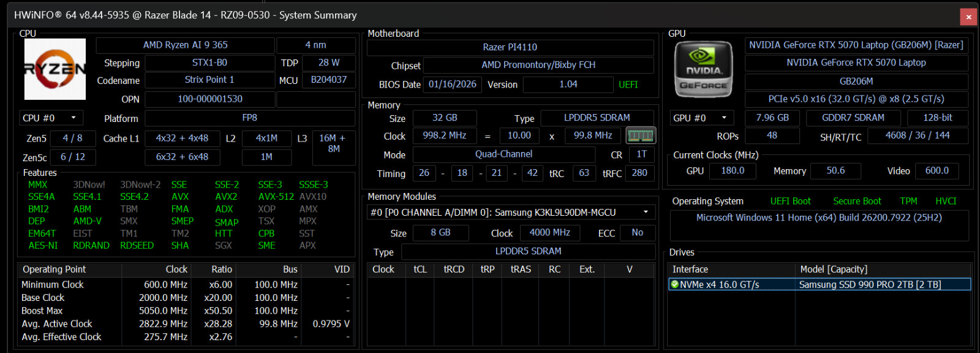This screenshot has height=353, width=980.
Task: Click the AVX-512 feature label
Action: pyautogui.click(x=276, y=197)
